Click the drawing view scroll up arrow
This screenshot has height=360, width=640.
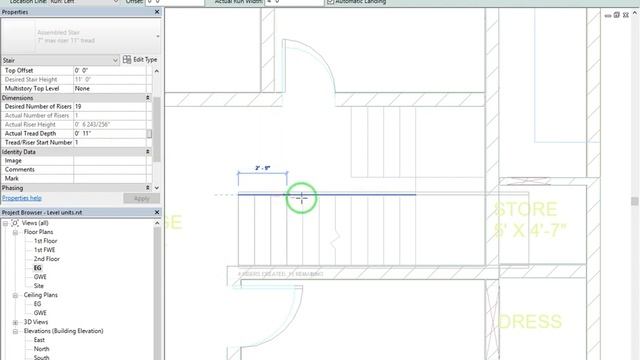[635, 13]
